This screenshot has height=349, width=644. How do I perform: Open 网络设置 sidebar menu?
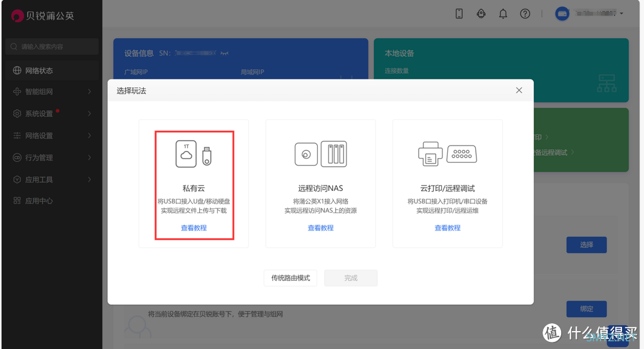(x=52, y=135)
